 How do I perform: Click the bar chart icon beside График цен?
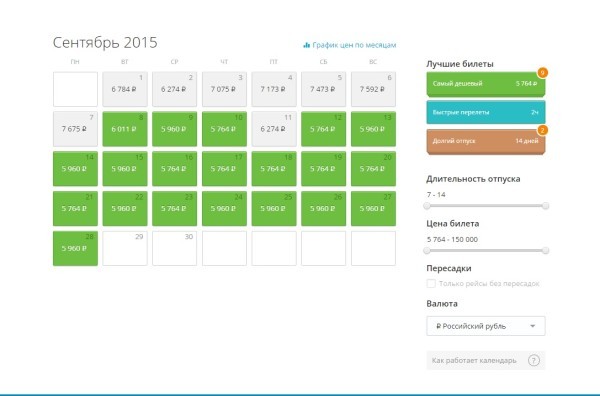point(307,45)
